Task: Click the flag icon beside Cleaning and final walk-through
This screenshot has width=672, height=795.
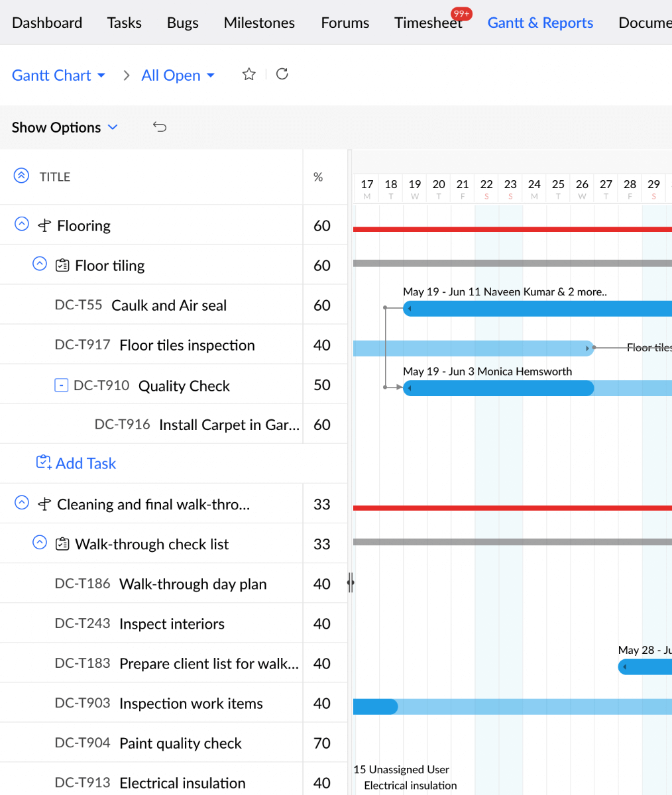Action: pyautogui.click(x=44, y=503)
